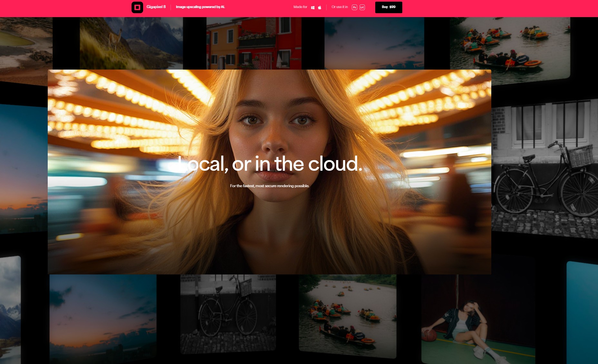Click the Photoshop Ps plugin icon
The image size is (598, 364).
(354, 7)
